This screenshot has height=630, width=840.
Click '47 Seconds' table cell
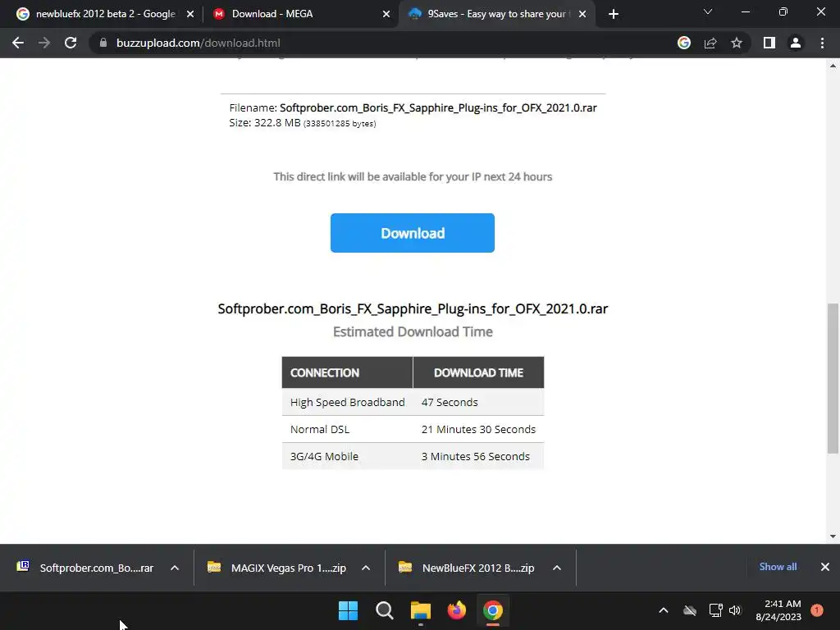coord(478,402)
